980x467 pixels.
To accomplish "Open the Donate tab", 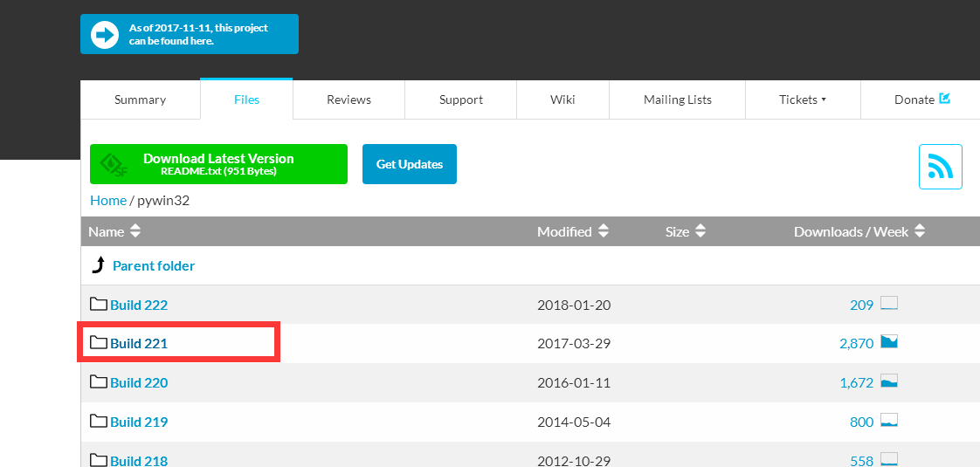I will [x=921, y=100].
